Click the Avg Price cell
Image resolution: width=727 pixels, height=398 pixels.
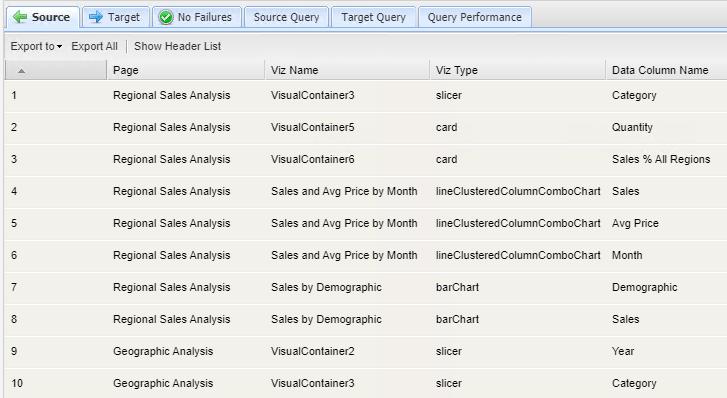click(635, 224)
